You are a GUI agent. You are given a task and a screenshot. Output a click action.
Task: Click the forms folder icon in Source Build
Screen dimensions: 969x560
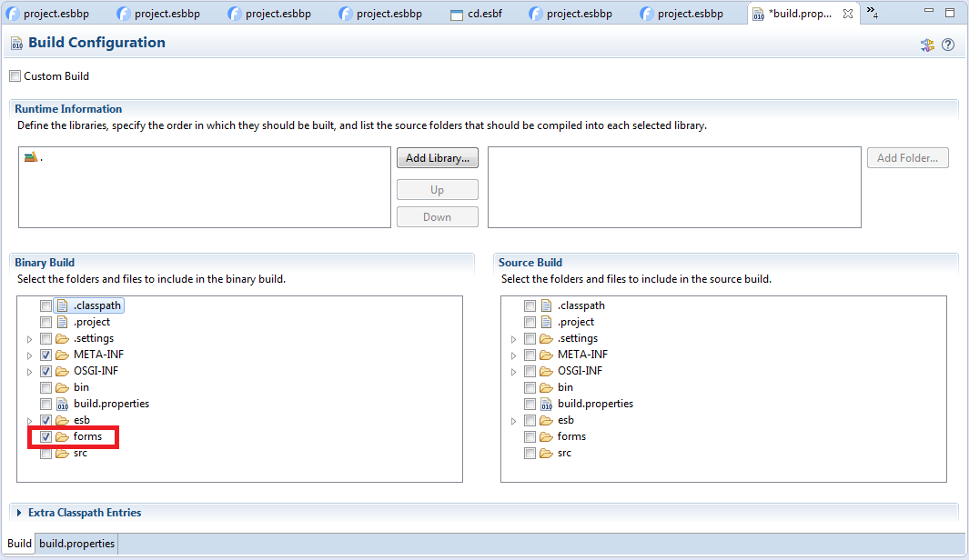(x=546, y=436)
